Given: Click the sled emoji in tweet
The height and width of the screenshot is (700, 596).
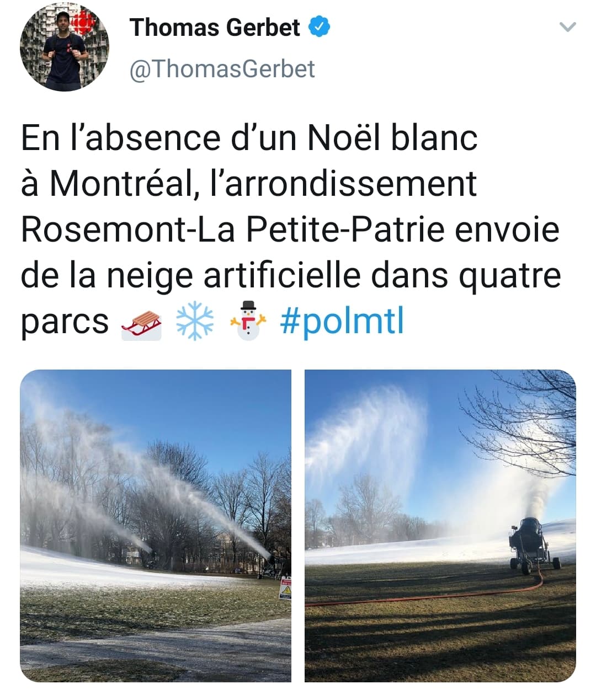Looking at the screenshot, I should [x=141, y=325].
